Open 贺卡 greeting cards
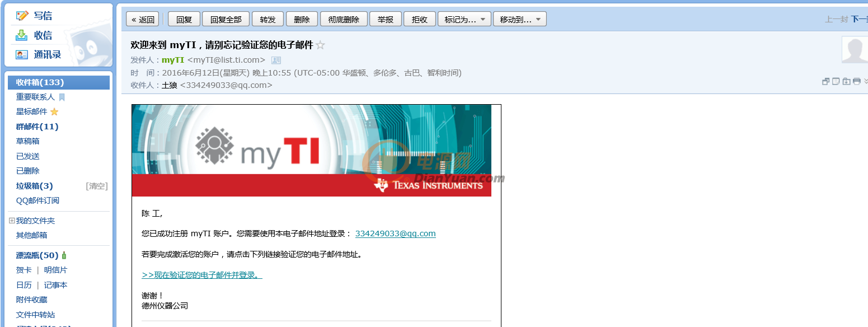The width and height of the screenshot is (868, 327). [24, 270]
